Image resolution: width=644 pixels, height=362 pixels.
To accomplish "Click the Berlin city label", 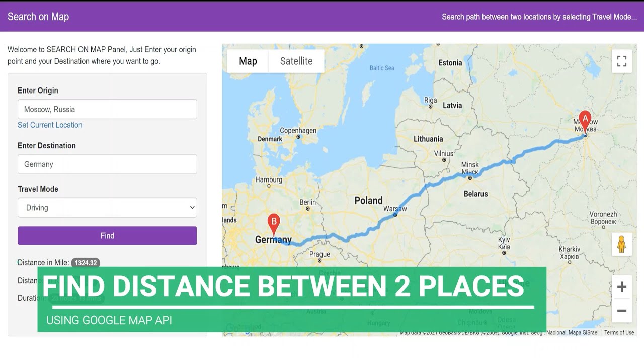I will tap(308, 202).
